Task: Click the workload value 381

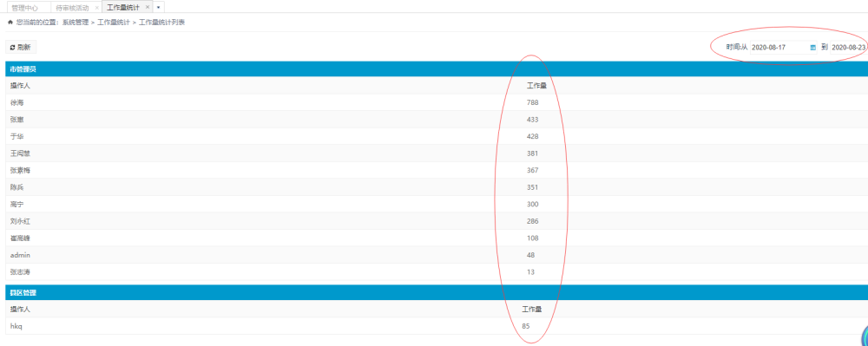Action: point(533,153)
